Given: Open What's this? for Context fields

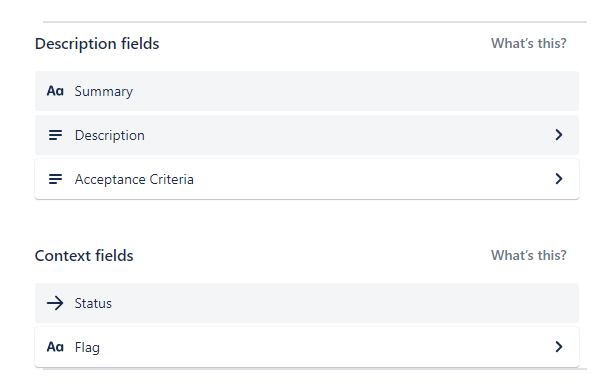Looking at the screenshot, I should point(528,255).
